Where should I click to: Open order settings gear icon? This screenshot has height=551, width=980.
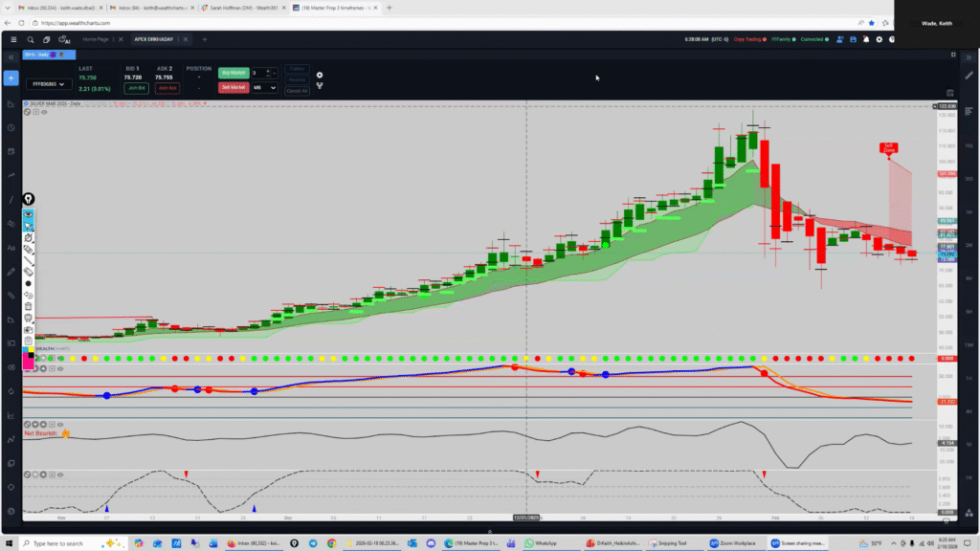(320, 75)
